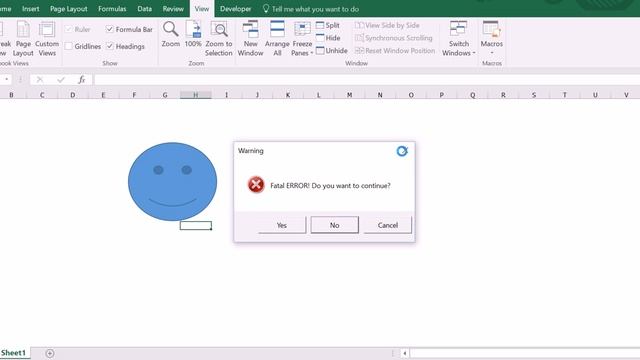Open the Name Box dropdown arrow

click(x=7, y=79)
